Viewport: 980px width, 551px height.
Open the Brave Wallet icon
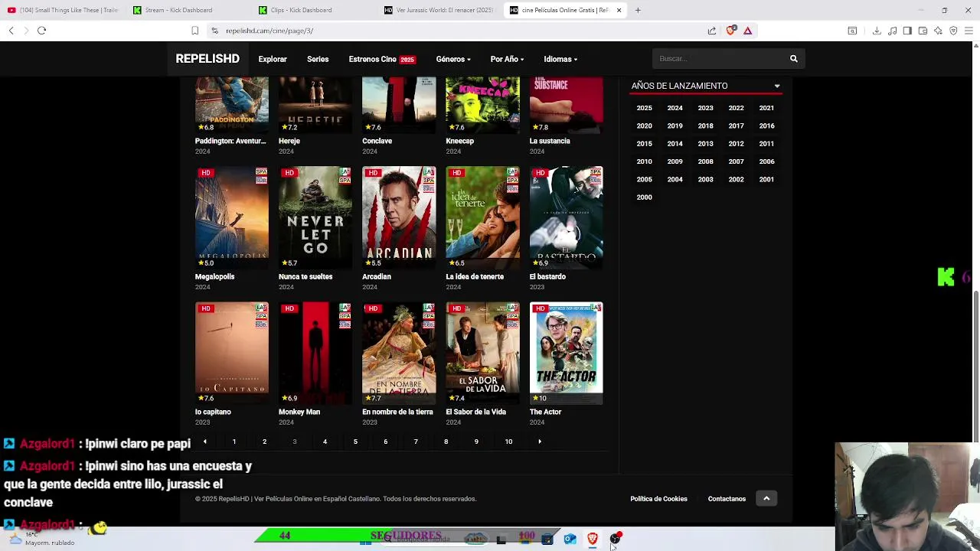923,31
